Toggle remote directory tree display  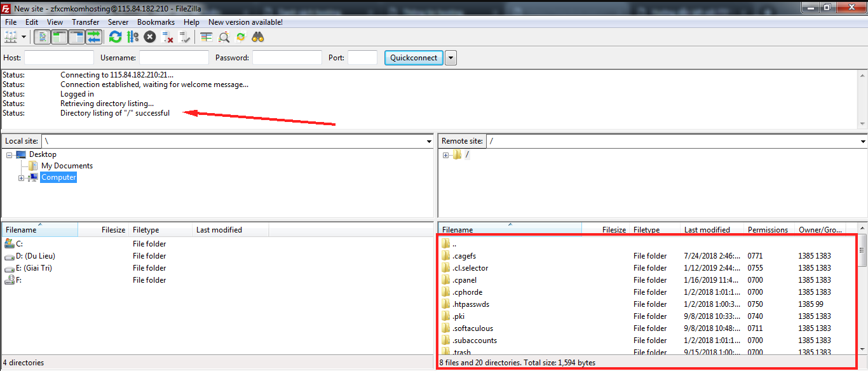pos(77,37)
